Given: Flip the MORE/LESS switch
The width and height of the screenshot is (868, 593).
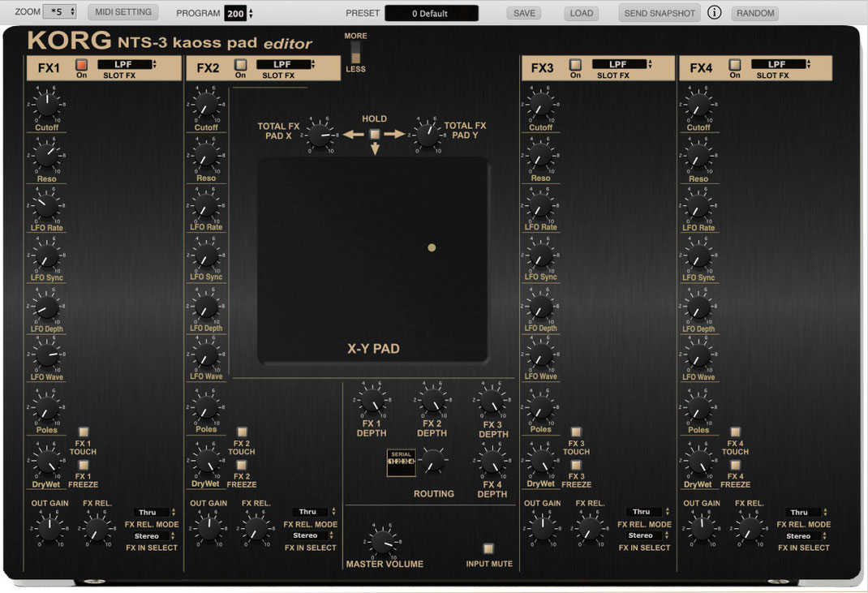Looking at the screenshot, I should [355, 53].
